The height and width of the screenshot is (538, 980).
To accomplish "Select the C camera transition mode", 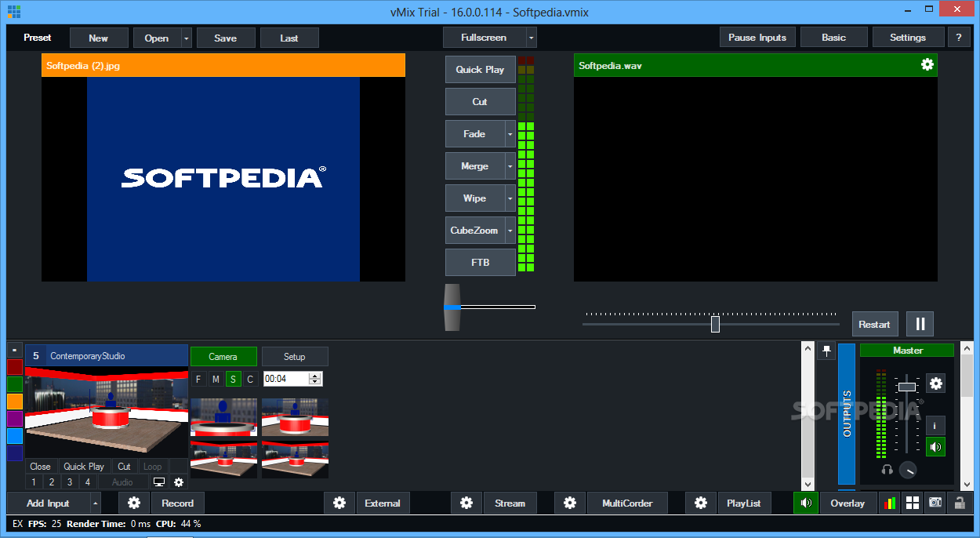I will [x=250, y=380].
